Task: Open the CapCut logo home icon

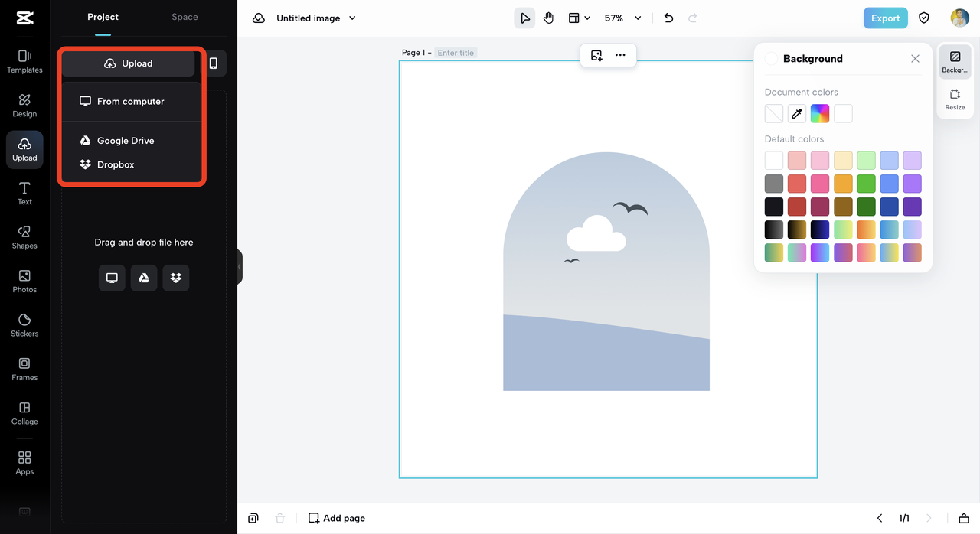Action: coord(24,19)
